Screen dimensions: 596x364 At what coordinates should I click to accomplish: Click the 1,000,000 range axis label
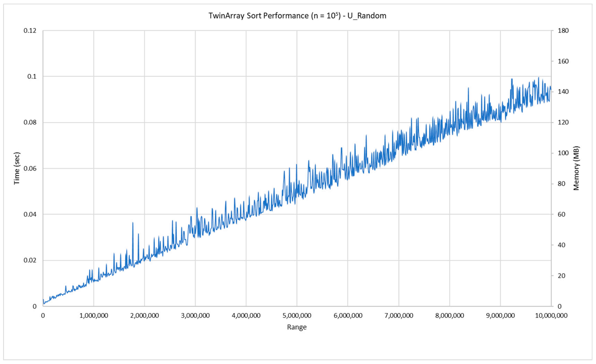94,315
